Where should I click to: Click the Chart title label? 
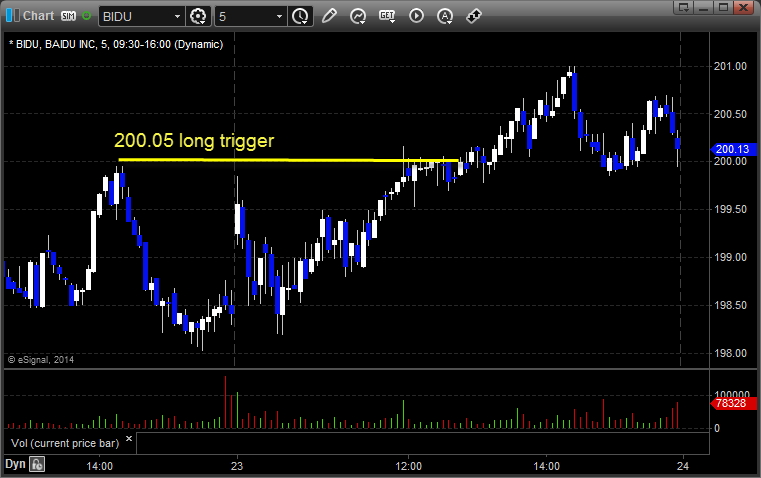(x=38, y=16)
